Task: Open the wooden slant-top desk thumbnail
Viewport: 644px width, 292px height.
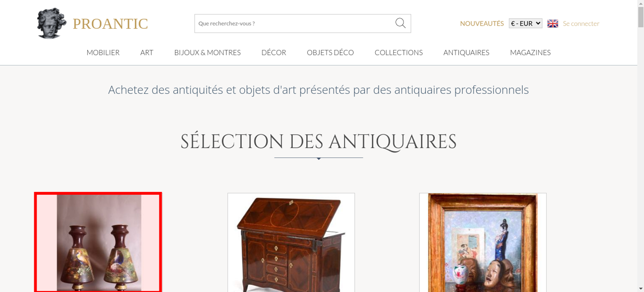Action: pyautogui.click(x=291, y=242)
